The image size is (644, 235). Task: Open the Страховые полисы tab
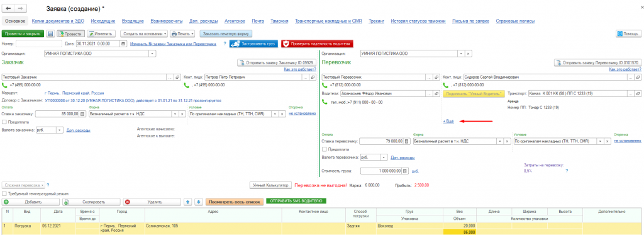[515, 21]
